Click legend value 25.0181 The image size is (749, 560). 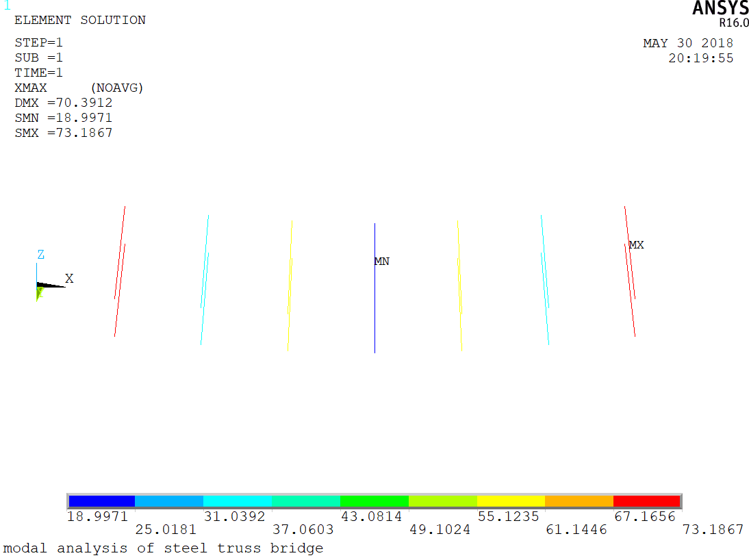point(166,529)
